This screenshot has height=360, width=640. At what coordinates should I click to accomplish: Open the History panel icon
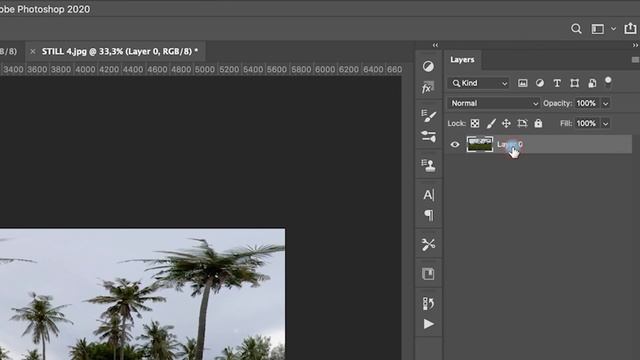click(x=428, y=303)
